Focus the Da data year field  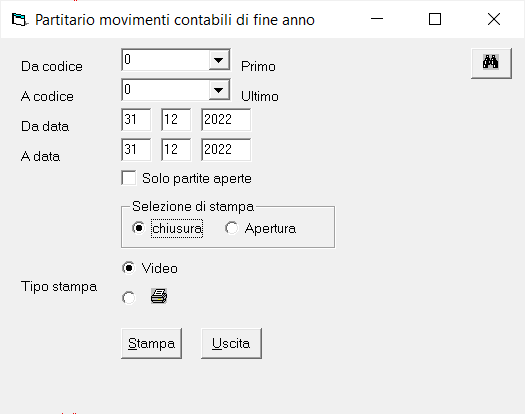(226, 120)
